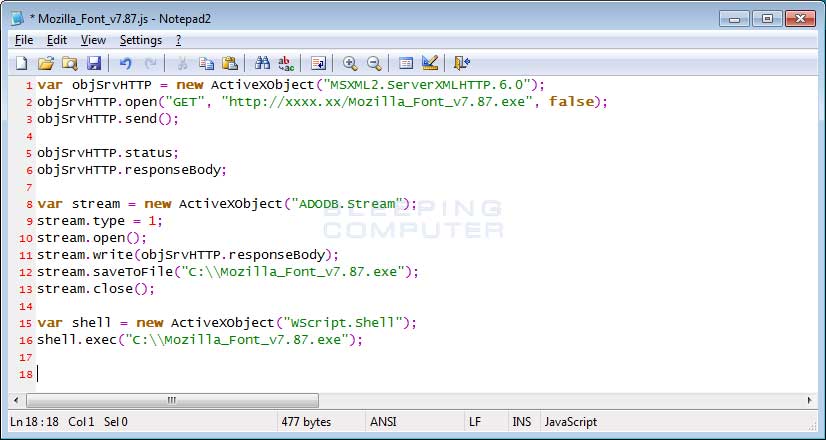
Task: Click the Browse files toolbar icon
Action: coord(70,63)
